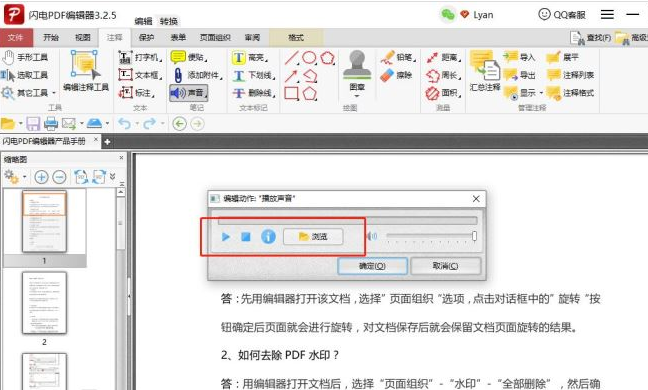Click the 浏览 browse button
Viewport: 648px width, 390px height.
(x=313, y=237)
